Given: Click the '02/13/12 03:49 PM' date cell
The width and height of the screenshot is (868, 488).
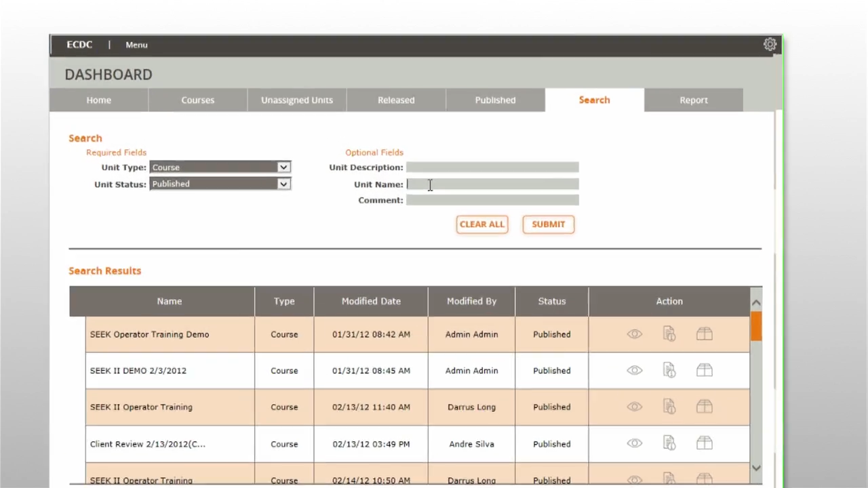Looking at the screenshot, I should (x=371, y=444).
